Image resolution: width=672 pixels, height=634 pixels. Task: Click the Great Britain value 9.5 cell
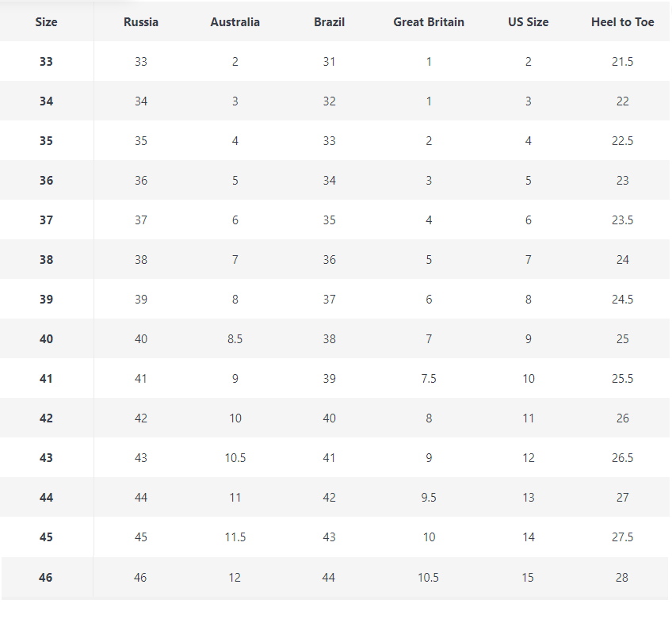coord(429,498)
